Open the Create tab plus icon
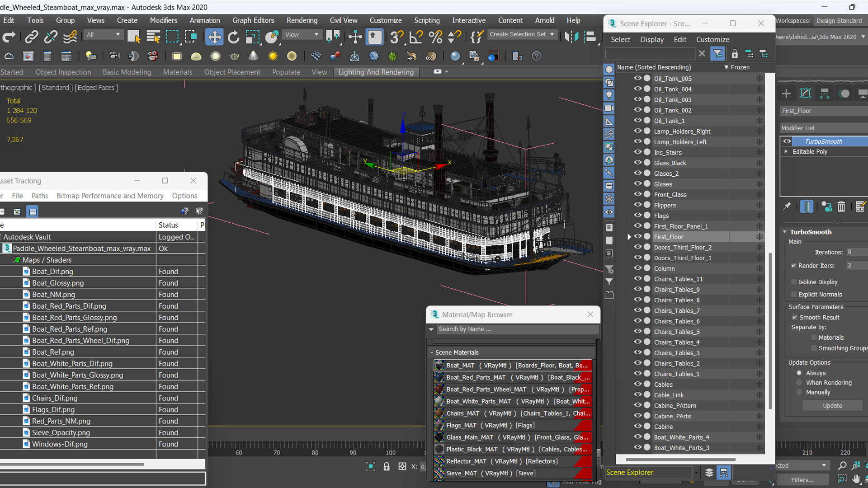This screenshot has width=868, height=488. point(786,94)
